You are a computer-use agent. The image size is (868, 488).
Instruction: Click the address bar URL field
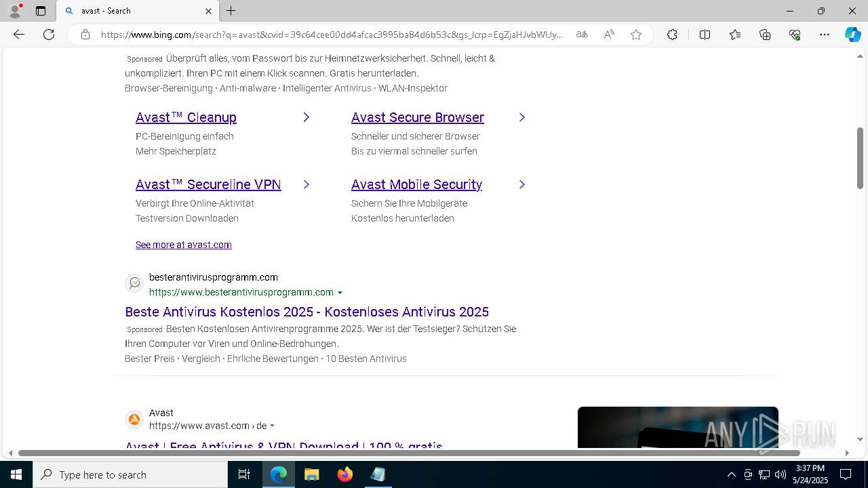tap(332, 35)
